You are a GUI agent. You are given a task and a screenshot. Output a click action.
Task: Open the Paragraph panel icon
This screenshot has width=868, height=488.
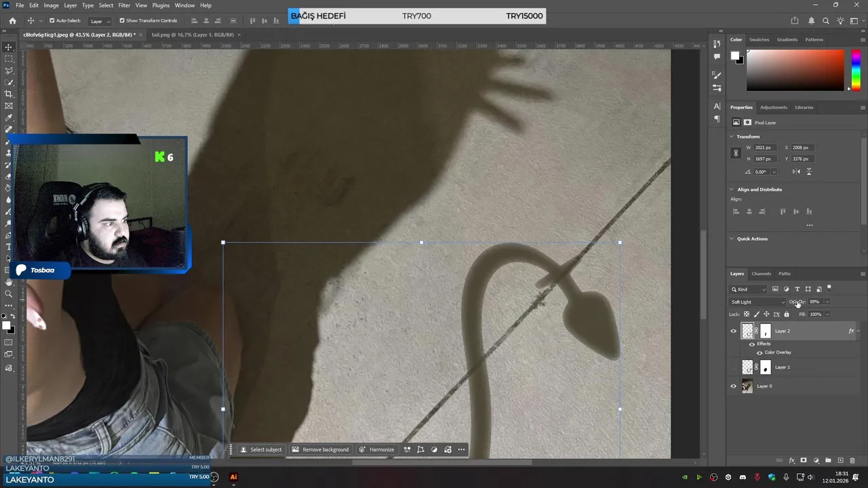pos(717,119)
